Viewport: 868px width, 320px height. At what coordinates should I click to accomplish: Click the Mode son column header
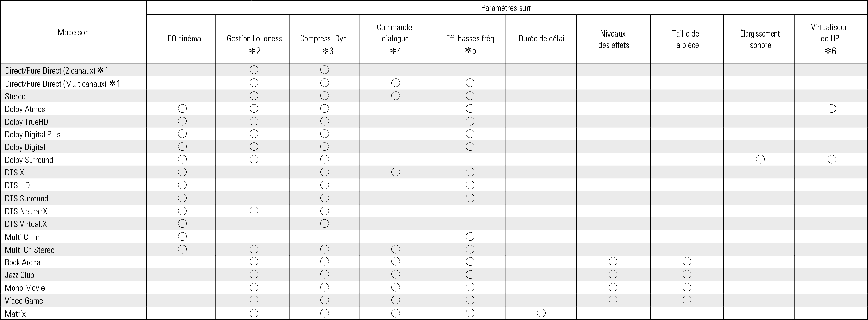click(73, 32)
